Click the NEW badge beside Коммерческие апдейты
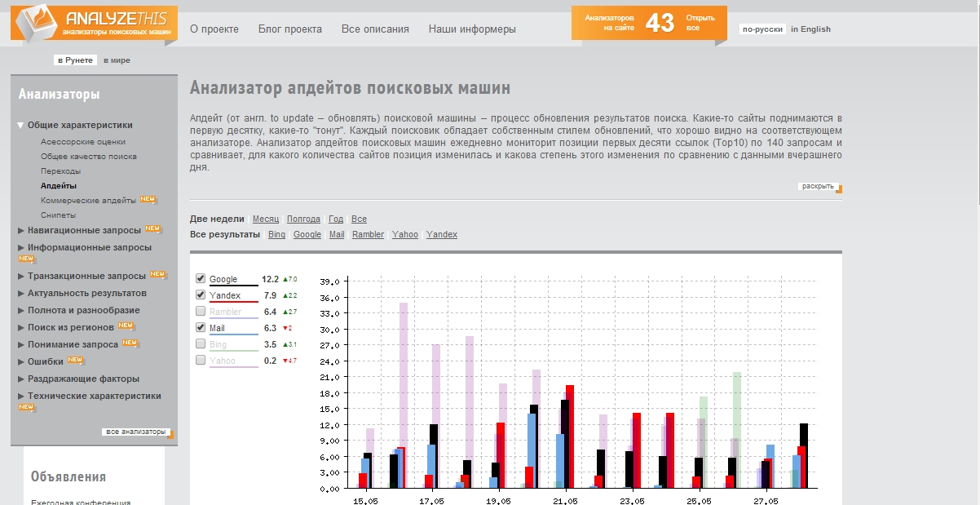This screenshot has width=980, height=505. [148, 200]
